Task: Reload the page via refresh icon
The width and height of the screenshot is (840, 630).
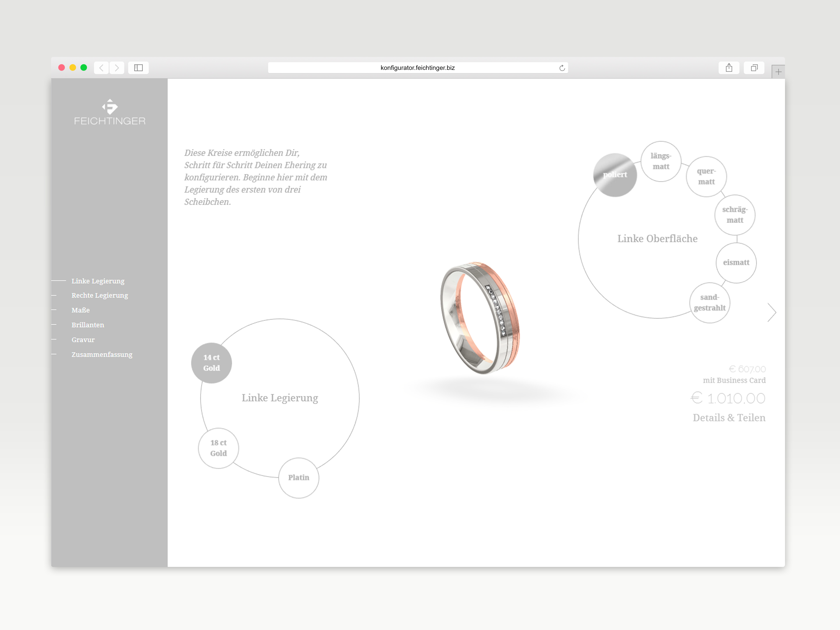Action: [x=562, y=68]
